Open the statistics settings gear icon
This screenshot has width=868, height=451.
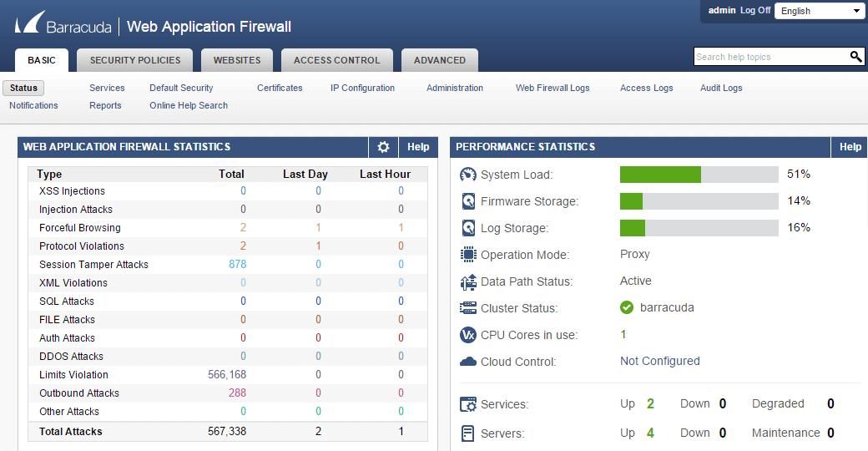(x=383, y=147)
